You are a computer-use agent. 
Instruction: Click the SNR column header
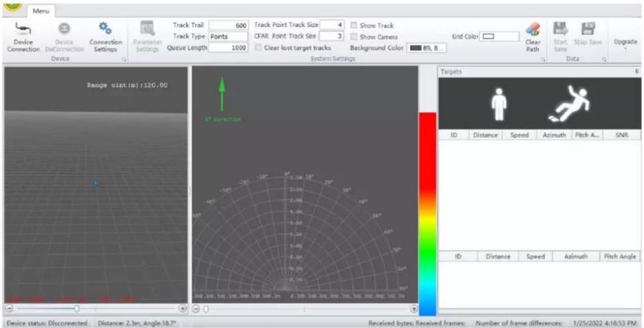click(x=622, y=136)
